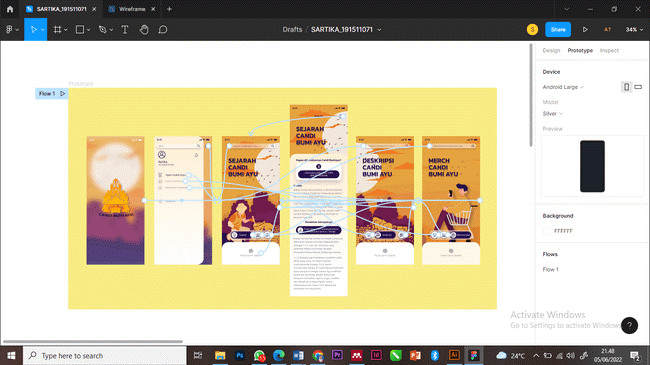This screenshot has width=650, height=365.
Task: Set device orientation to landscape
Action: pyautogui.click(x=638, y=87)
